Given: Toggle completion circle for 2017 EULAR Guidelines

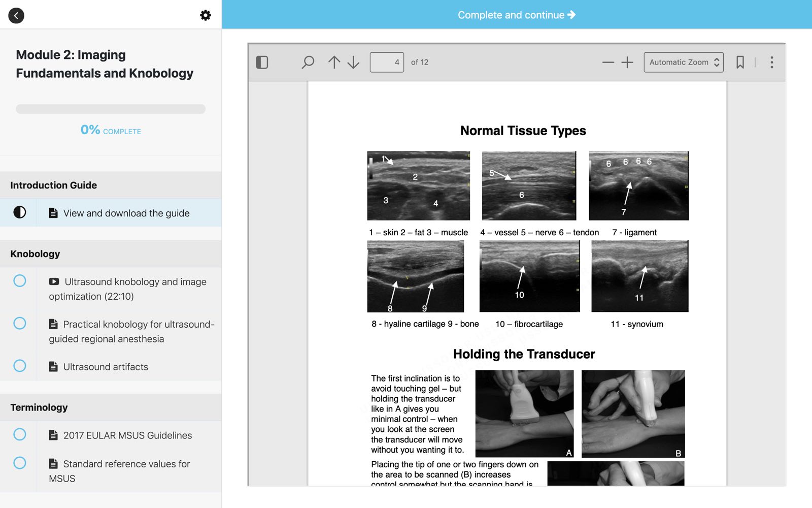Looking at the screenshot, I should pyautogui.click(x=20, y=434).
